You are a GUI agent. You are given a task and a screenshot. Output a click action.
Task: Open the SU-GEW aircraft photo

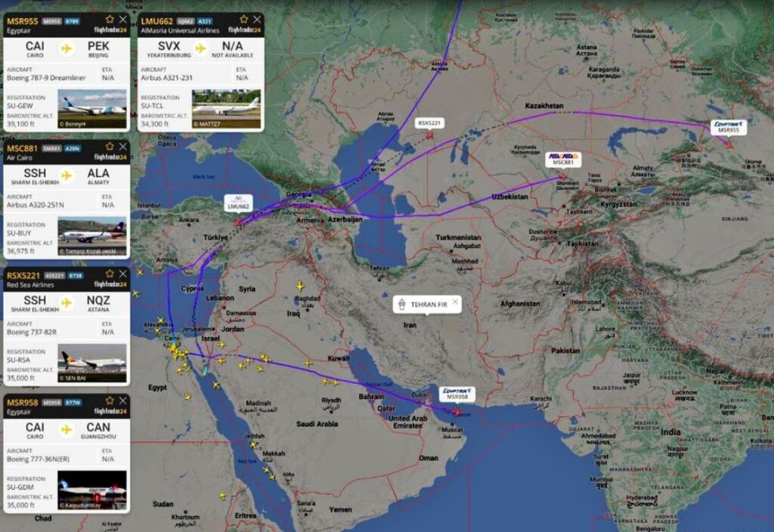point(91,109)
